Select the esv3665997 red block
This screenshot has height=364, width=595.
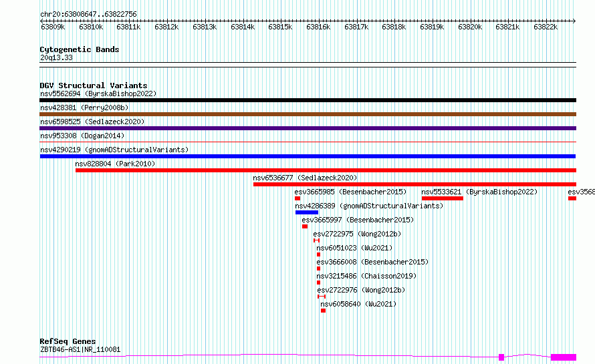(305, 226)
